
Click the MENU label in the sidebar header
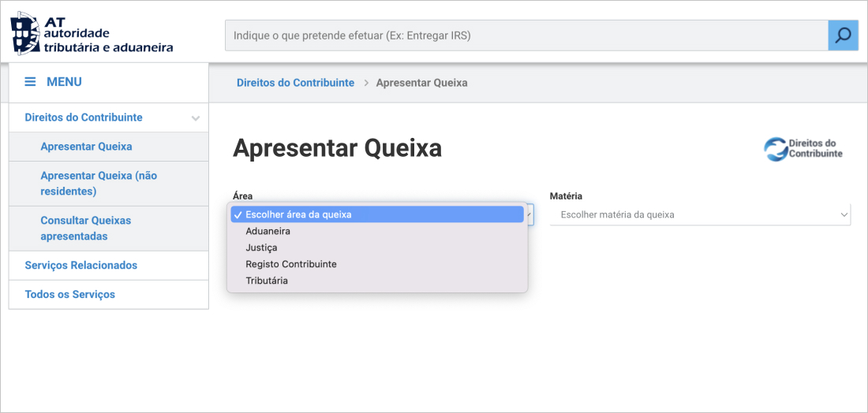tap(64, 82)
